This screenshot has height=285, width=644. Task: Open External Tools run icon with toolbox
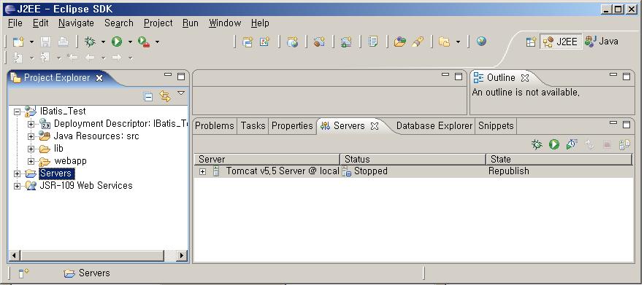click(x=144, y=42)
